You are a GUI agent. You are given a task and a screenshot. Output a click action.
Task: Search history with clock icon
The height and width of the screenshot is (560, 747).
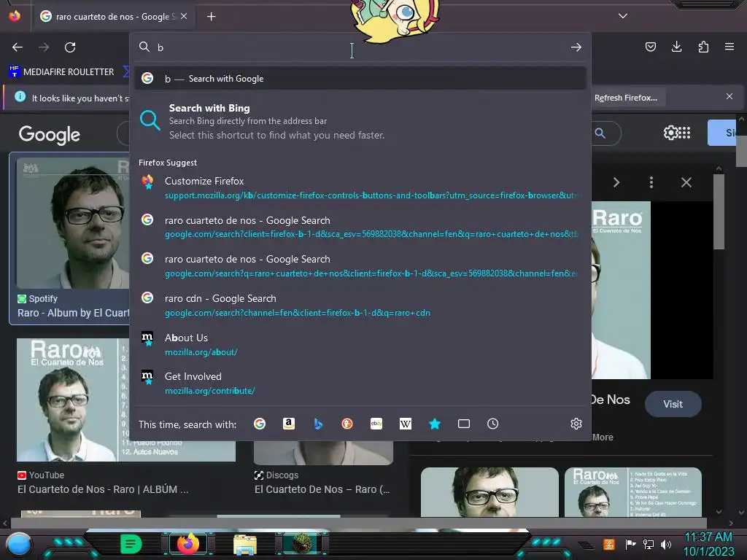[x=492, y=424]
